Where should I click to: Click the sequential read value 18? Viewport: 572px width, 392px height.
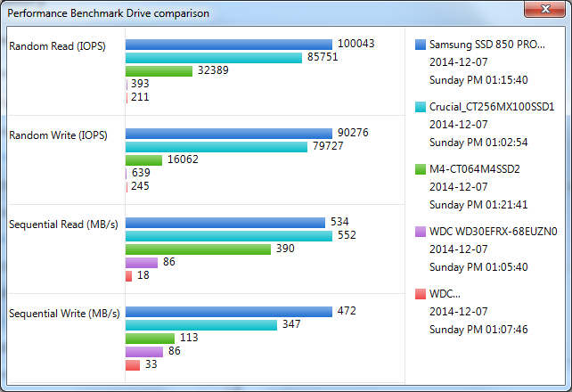143,275
